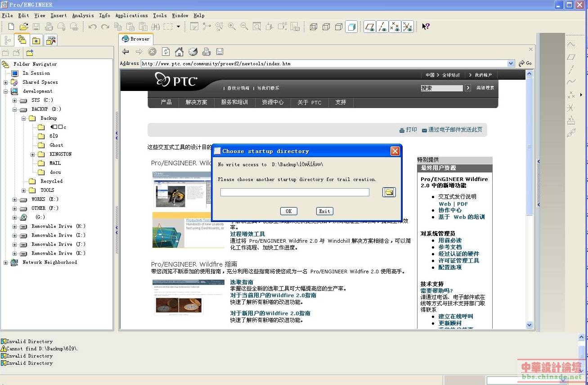
Task: Click the browser Refresh icon
Action: [x=166, y=51]
